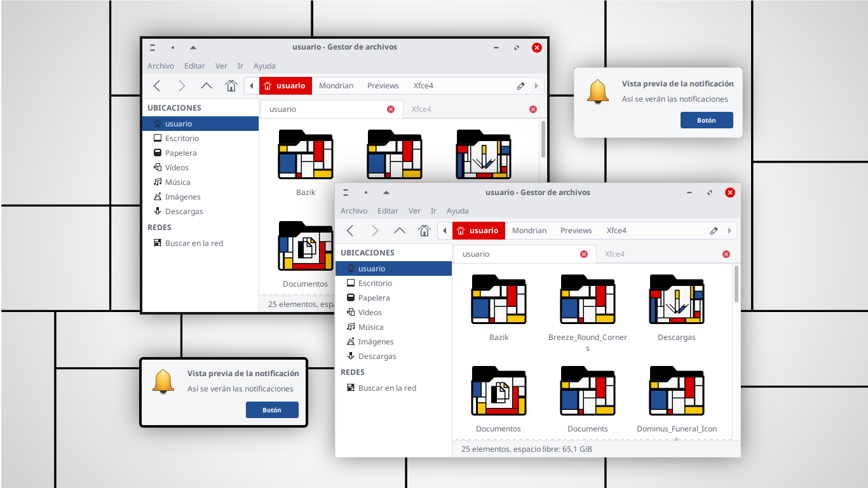Viewport: 868px width, 488px height.
Task: Close the usuario tab in front window
Action: [x=584, y=254]
